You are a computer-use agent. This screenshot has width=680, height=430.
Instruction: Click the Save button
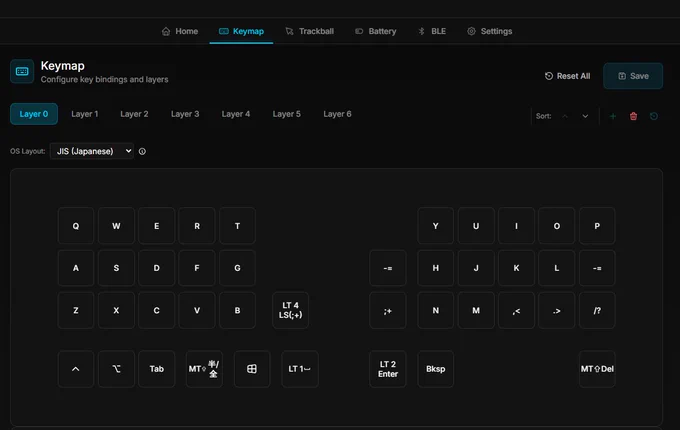tap(633, 76)
